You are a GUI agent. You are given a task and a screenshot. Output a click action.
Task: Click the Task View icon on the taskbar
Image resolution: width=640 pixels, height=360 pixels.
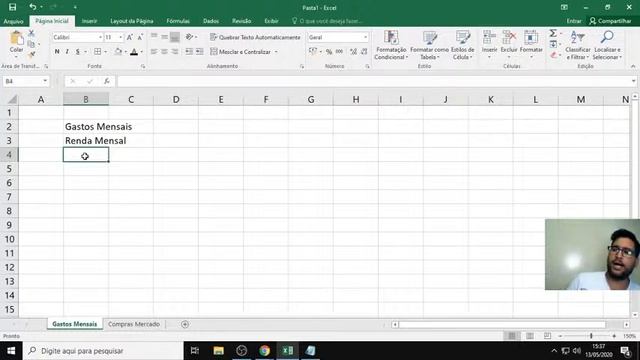pyautogui.click(x=195, y=351)
